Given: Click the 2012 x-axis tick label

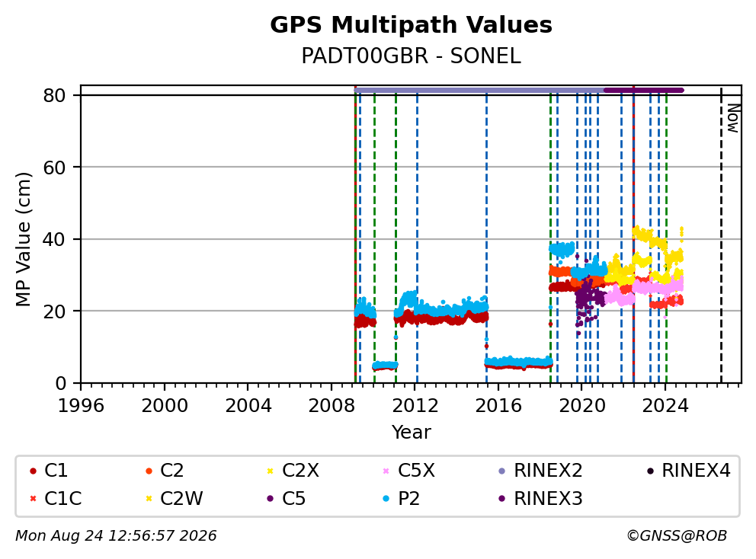Looking at the screenshot, I should [x=415, y=406].
